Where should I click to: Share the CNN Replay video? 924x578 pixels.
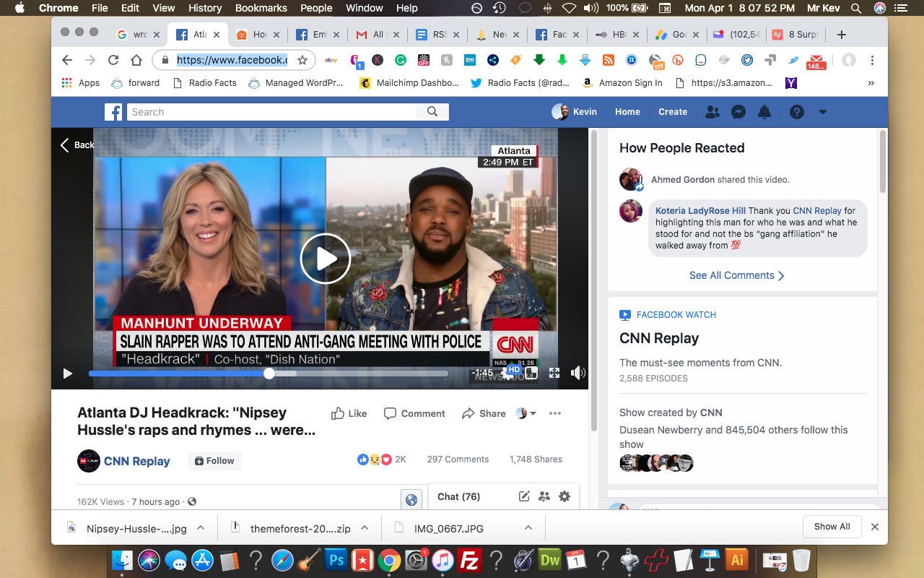(x=484, y=413)
